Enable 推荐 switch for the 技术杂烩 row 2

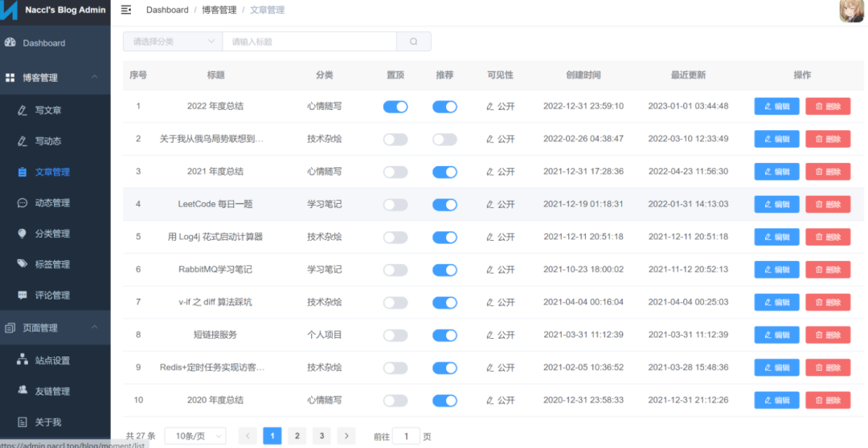[x=444, y=140]
